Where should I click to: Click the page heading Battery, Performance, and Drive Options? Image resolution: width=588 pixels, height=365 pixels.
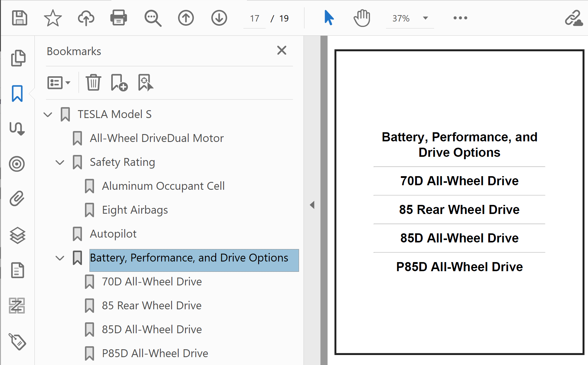pos(460,145)
